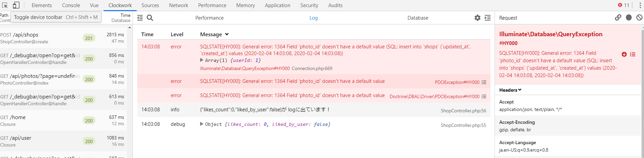Open Clockwork settings gear icon

[477, 18]
